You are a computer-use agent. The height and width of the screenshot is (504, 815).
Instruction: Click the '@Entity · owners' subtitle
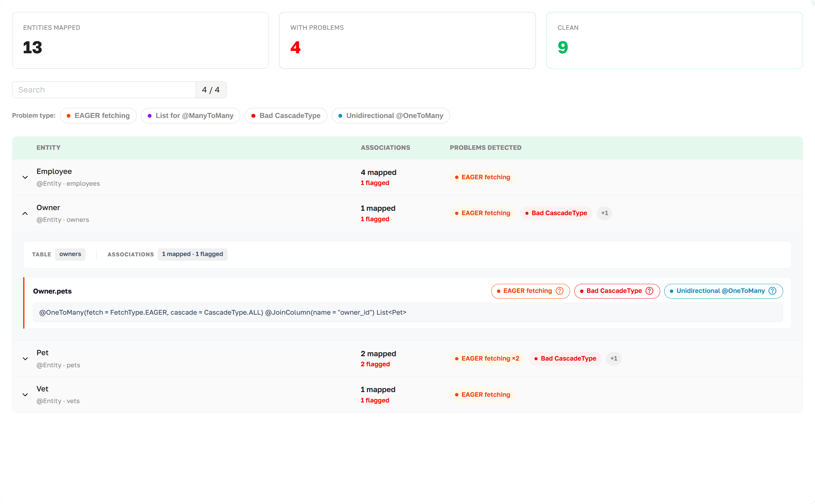[63, 220]
